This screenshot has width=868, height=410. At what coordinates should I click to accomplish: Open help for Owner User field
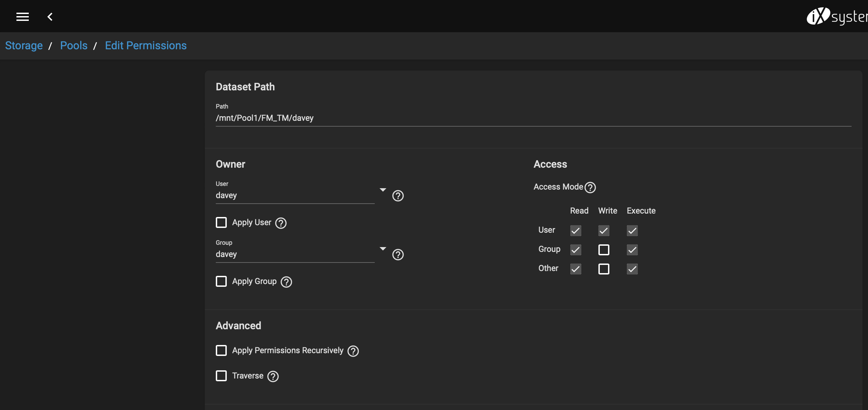tap(398, 196)
